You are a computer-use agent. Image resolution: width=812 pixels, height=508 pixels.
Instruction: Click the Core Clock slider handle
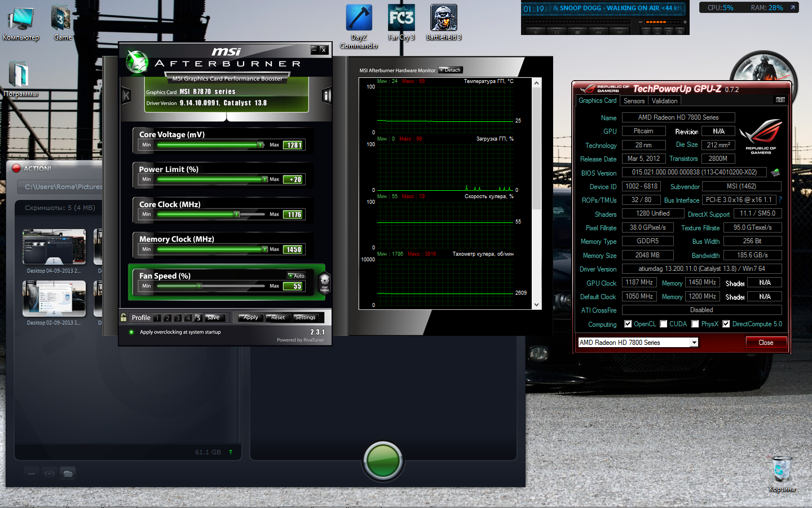click(x=237, y=214)
